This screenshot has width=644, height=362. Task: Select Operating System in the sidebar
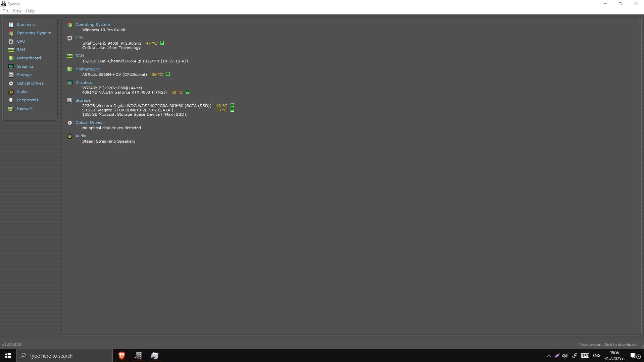pyautogui.click(x=34, y=33)
